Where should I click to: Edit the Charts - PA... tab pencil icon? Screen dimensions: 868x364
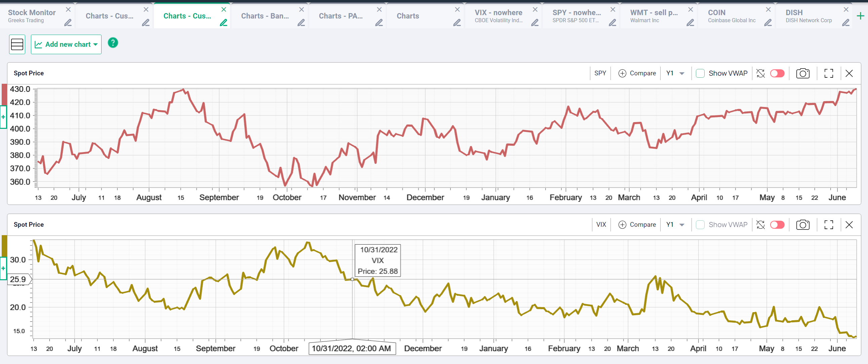coord(379,23)
